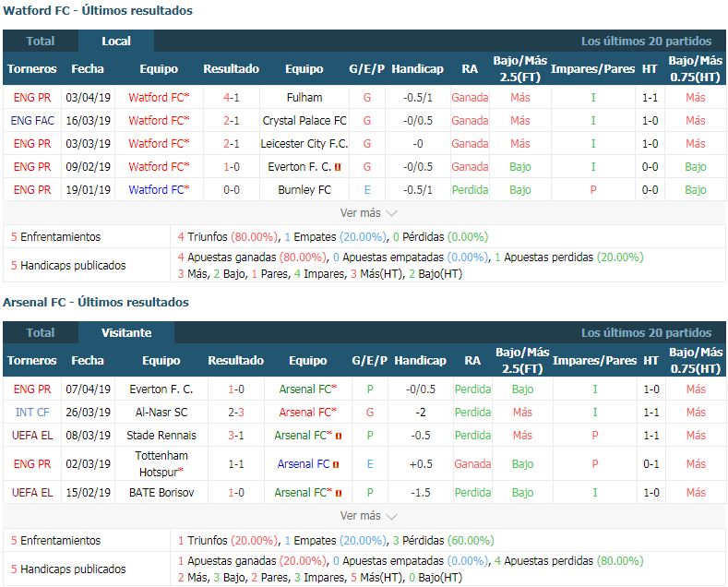Open Fulham team link

coord(304,98)
